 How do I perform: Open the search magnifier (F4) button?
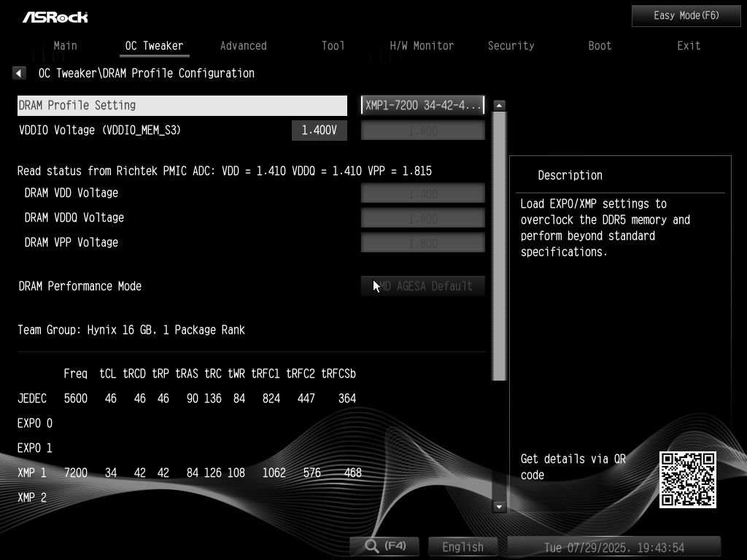[x=384, y=545]
